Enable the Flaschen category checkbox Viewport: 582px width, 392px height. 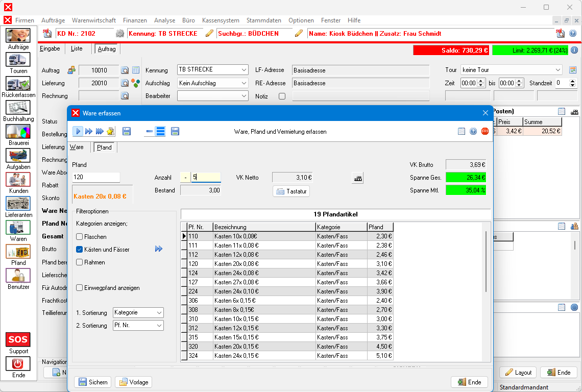pyautogui.click(x=80, y=237)
